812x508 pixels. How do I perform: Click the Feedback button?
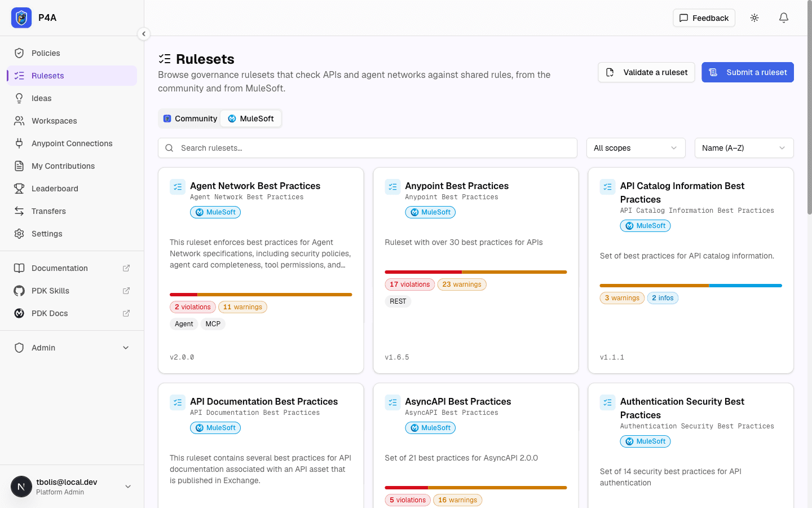tap(704, 18)
